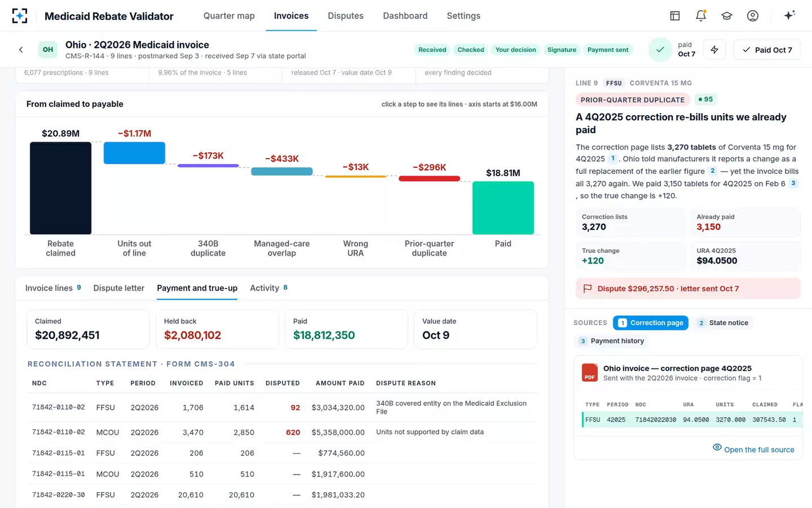Viewport: 812px width, 508px height.
Task: Open the full source link
Action: click(759, 449)
